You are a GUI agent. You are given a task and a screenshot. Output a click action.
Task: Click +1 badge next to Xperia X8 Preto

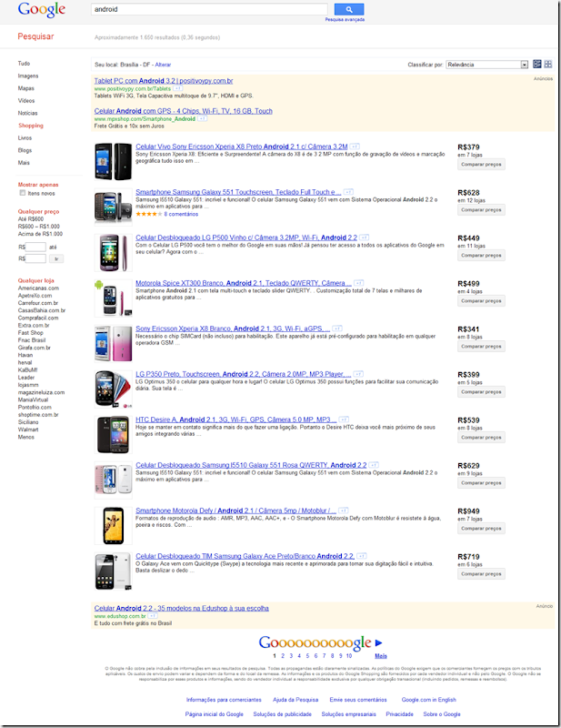355,147
